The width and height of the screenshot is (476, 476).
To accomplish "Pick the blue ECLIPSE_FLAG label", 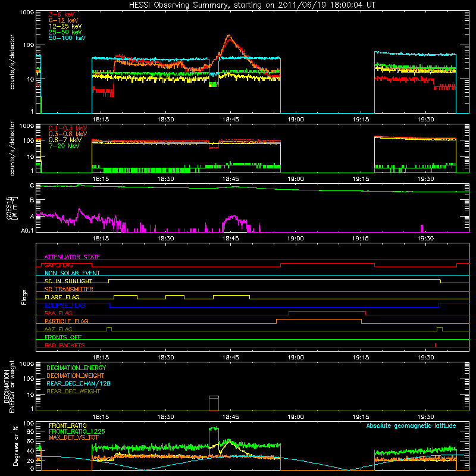I will 65,305.
